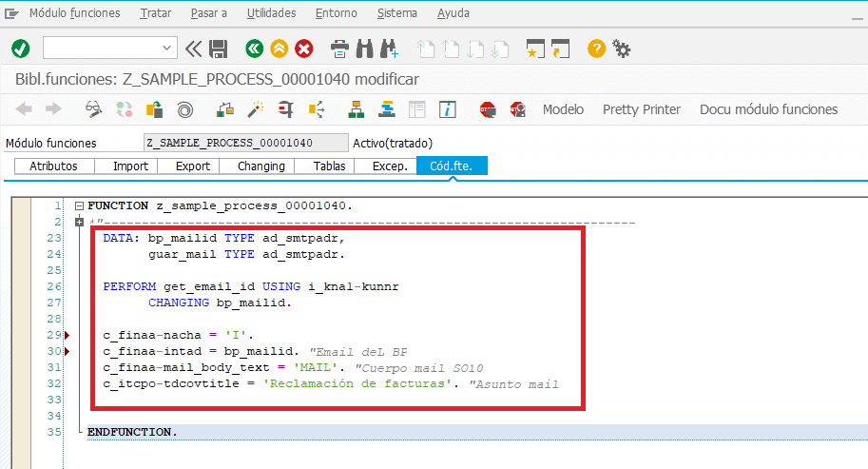Viewport: 868px width, 469px height.
Task: Click line number 31 in the gutter
Action: pos(53,367)
